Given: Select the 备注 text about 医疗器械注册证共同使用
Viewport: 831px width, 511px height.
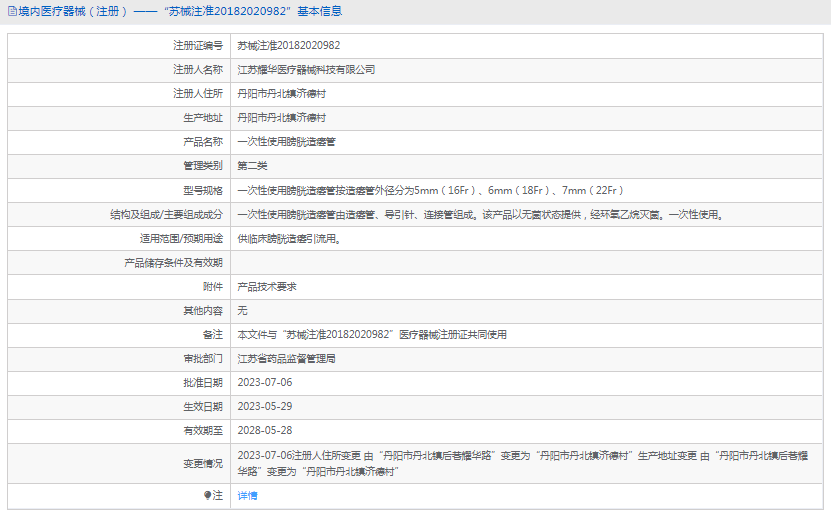Looking at the screenshot, I should (x=372, y=334).
